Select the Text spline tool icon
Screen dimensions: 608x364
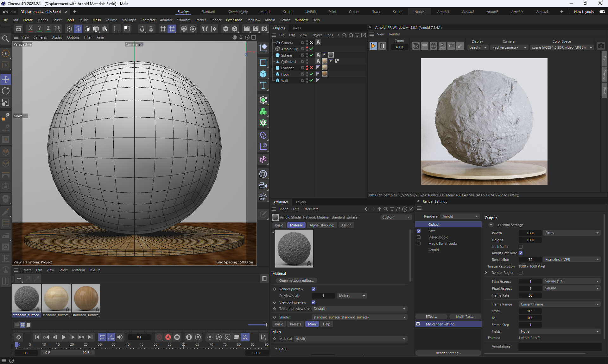(263, 86)
